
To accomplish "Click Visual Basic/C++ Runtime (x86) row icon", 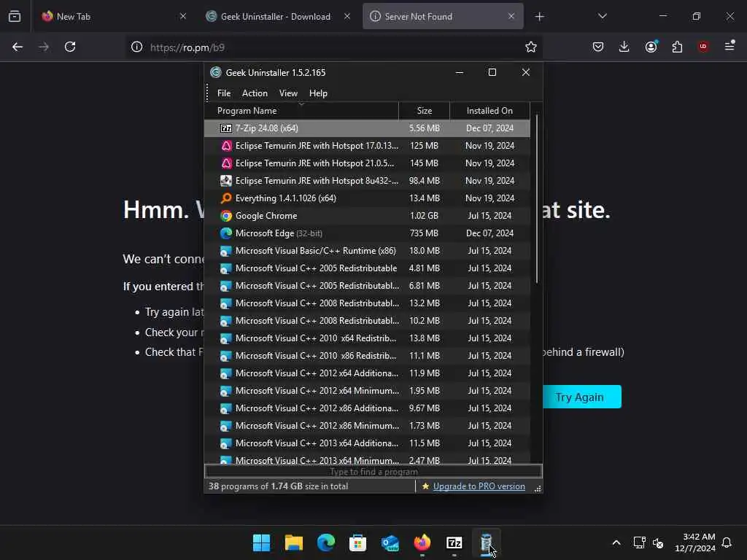I will [226, 251].
